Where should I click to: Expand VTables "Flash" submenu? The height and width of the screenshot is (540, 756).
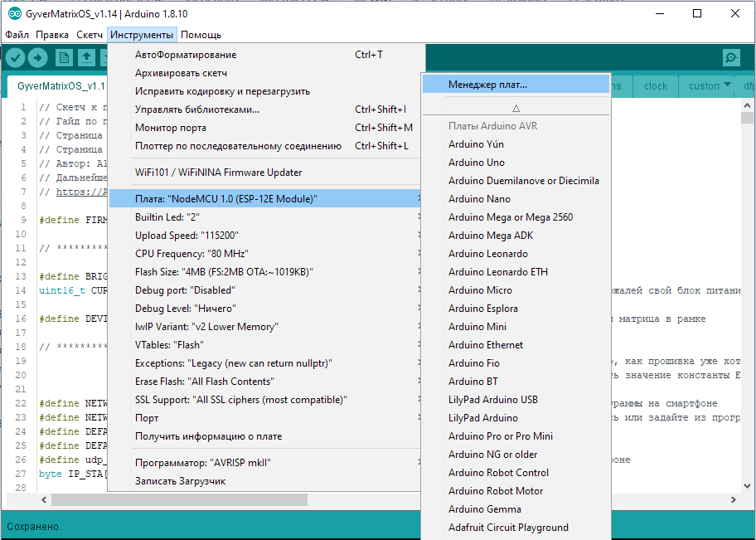point(265,345)
